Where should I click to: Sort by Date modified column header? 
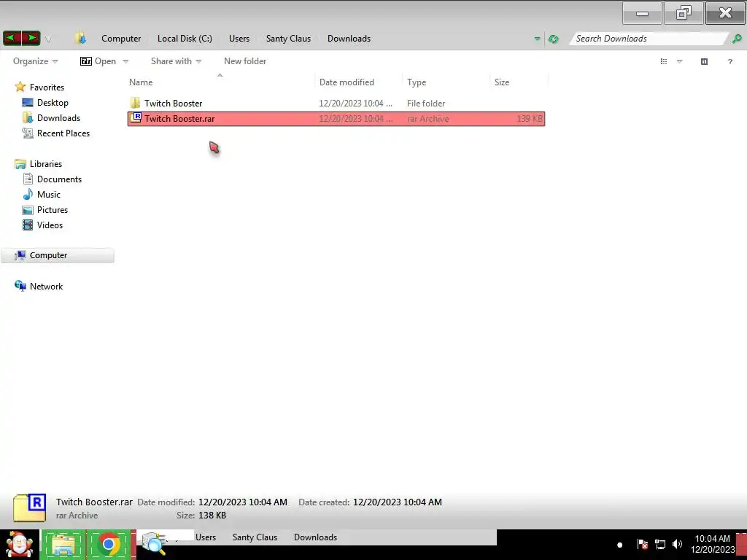pyautogui.click(x=358, y=82)
